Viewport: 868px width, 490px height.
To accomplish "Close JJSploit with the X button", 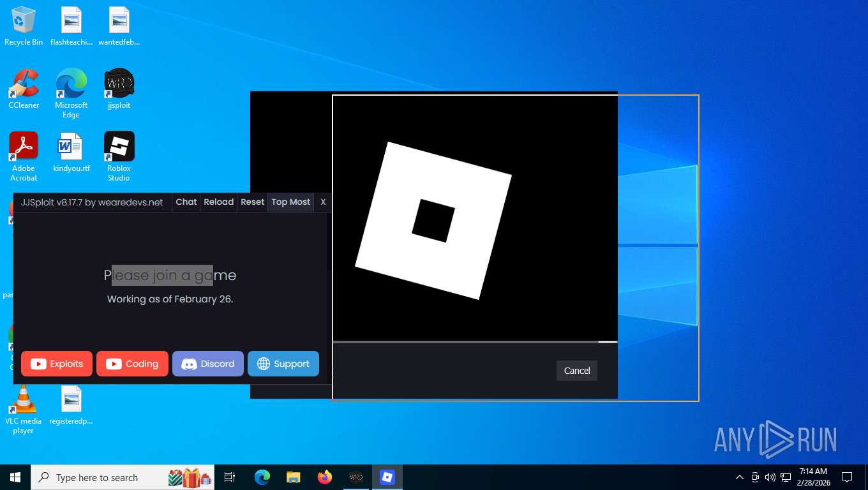I will (323, 202).
